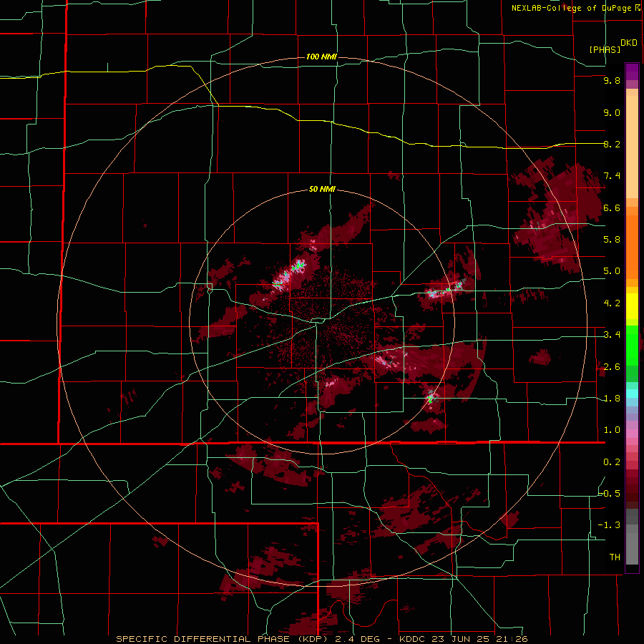Click the 7.4 scale value
The width and height of the screenshot is (644, 644).
(612, 176)
